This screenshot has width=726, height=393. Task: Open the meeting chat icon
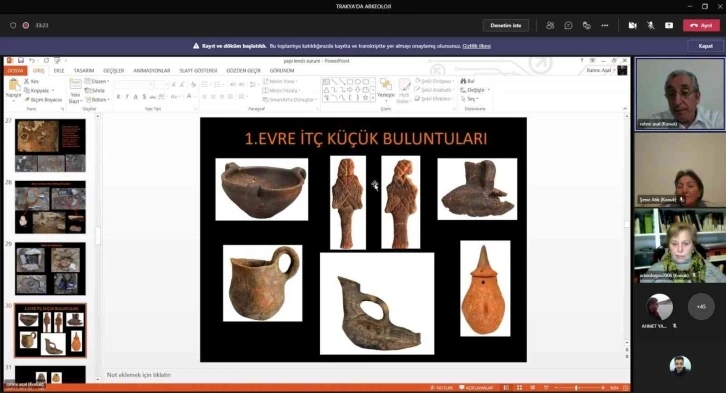tap(568, 25)
